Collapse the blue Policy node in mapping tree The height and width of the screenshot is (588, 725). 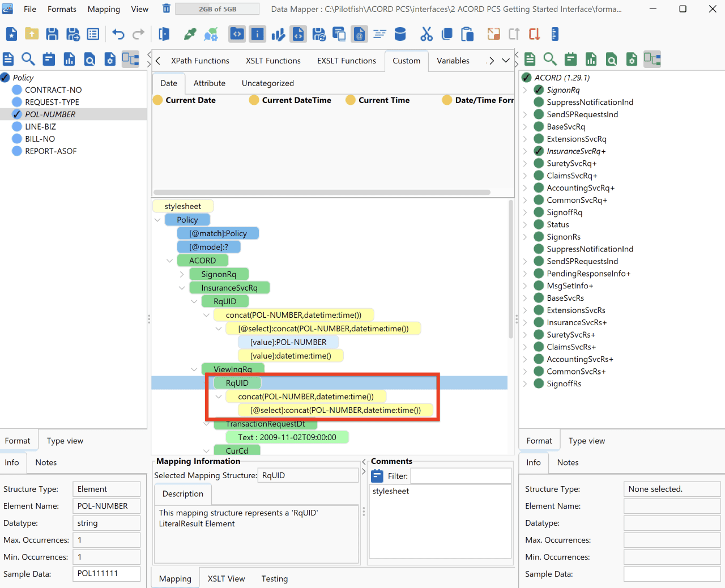point(157,220)
